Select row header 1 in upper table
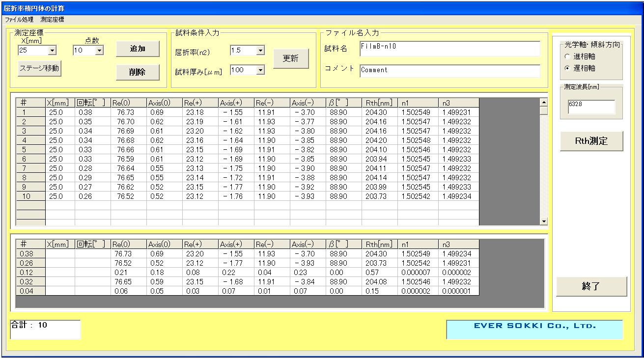 (x=30, y=112)
